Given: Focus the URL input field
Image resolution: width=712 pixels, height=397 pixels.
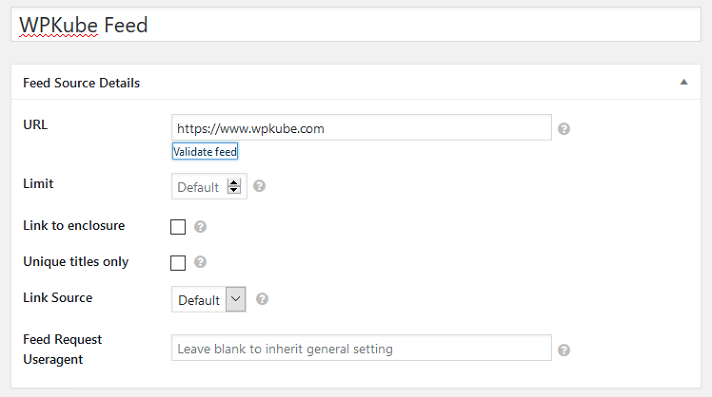Looking at the screenshot, I should 361,128.
